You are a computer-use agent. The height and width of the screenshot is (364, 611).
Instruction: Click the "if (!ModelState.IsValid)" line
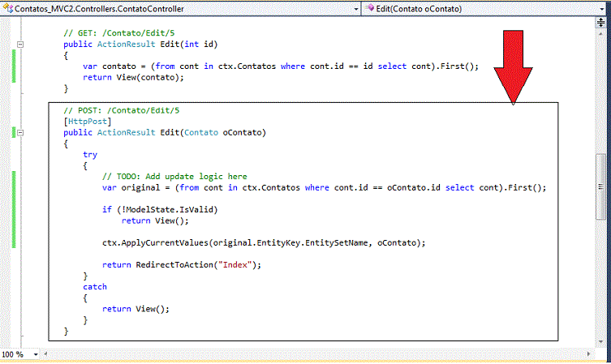(160, 210)
